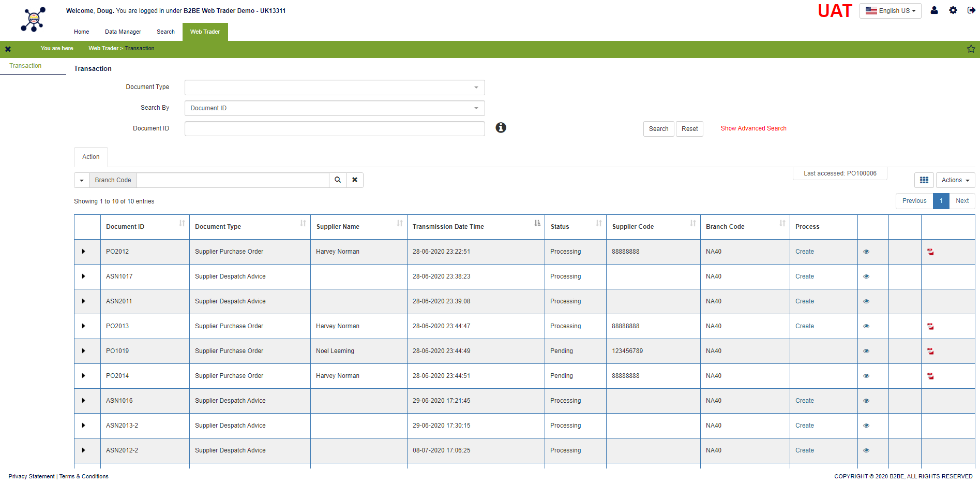
Task: Click the info icon beside Document ID
Action: click(x=501, y=127)
